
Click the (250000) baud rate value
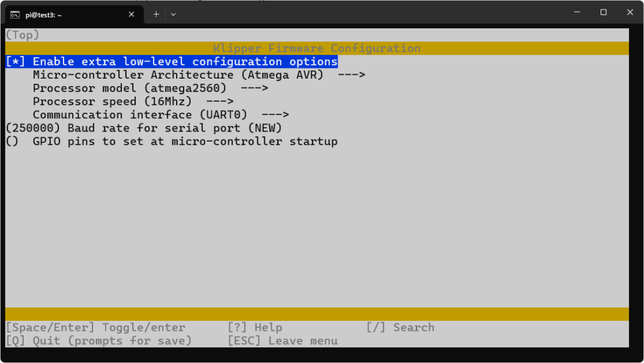(32, 128)
